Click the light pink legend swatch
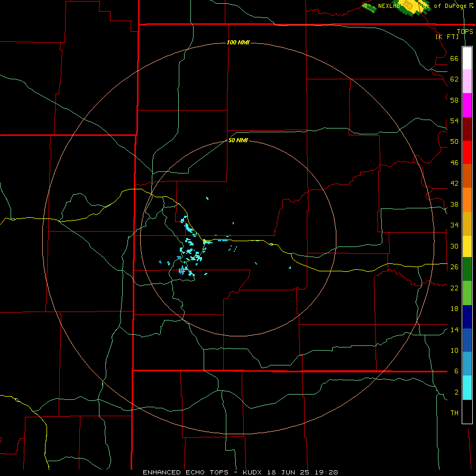This screenshot has height=476, width=476. pyautogui.click(x=467, y=81)
